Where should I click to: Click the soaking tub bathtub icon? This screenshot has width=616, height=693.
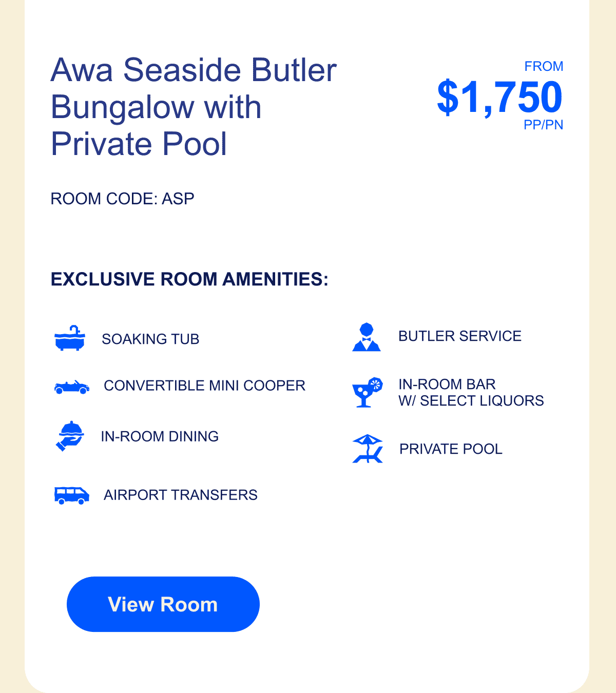click(x=70, y=338)
